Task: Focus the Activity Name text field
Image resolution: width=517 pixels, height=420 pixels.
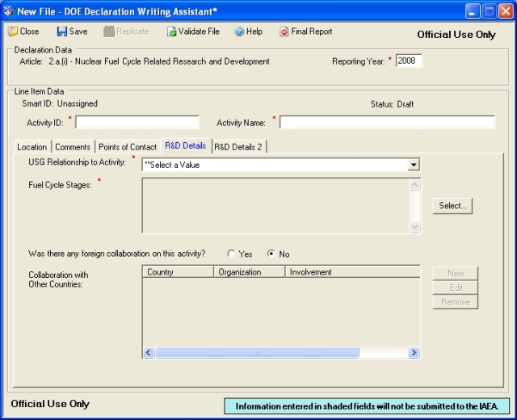Action: click(x=387, y=123)
